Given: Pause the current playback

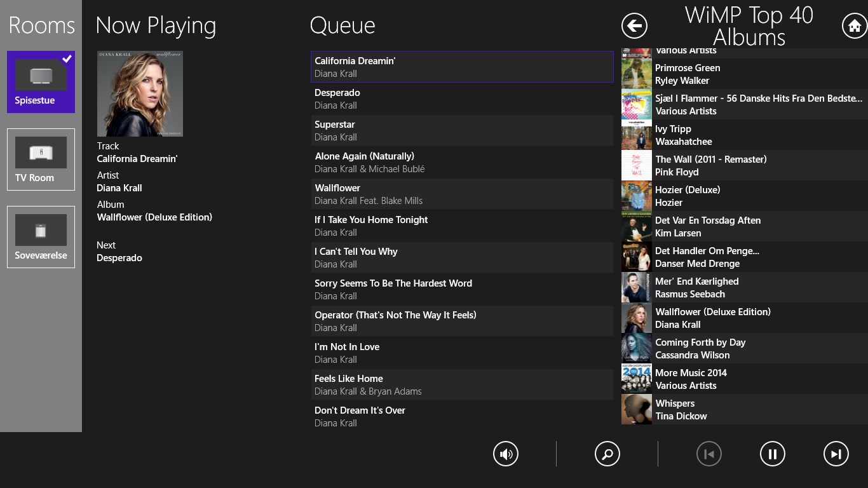Looking at the screenshot, I should point(773,454).
